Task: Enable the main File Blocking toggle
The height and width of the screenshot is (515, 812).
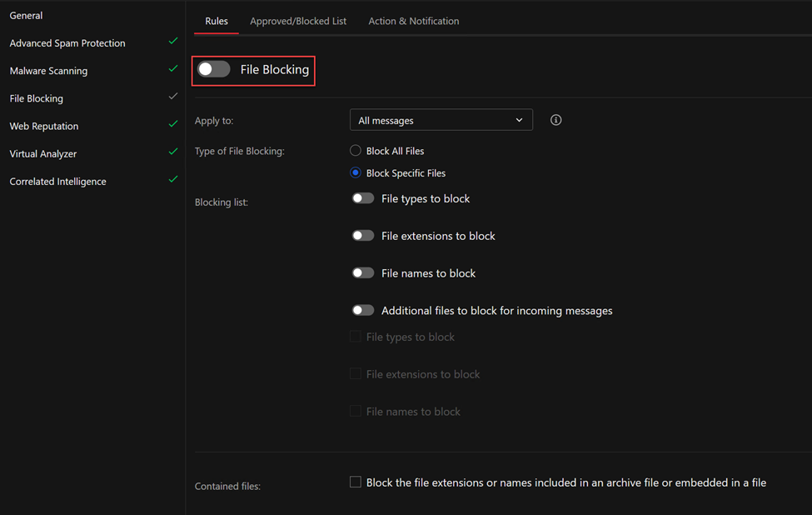Action: point(214,69)
